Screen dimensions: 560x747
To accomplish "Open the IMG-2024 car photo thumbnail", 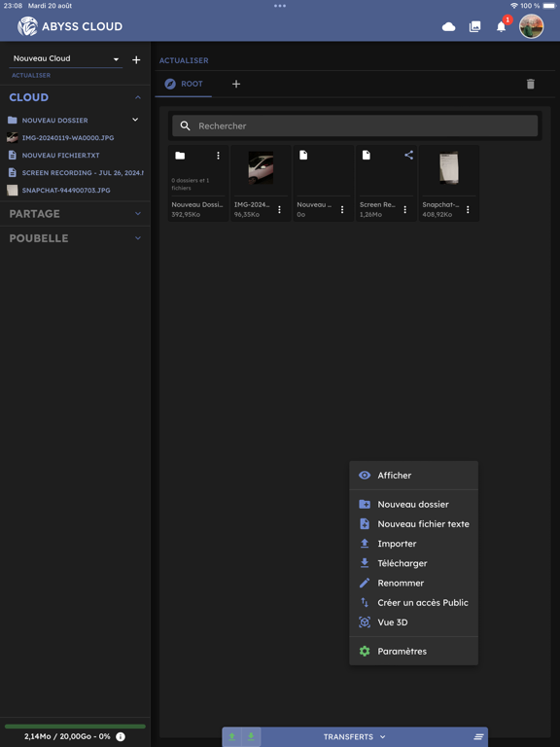I will [x=261, y=167].
